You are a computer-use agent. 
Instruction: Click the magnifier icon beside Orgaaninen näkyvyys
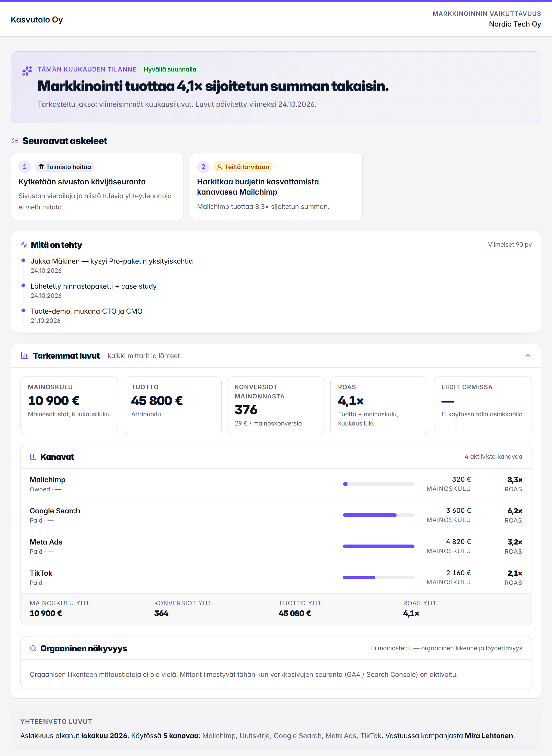tap(33, 648)
